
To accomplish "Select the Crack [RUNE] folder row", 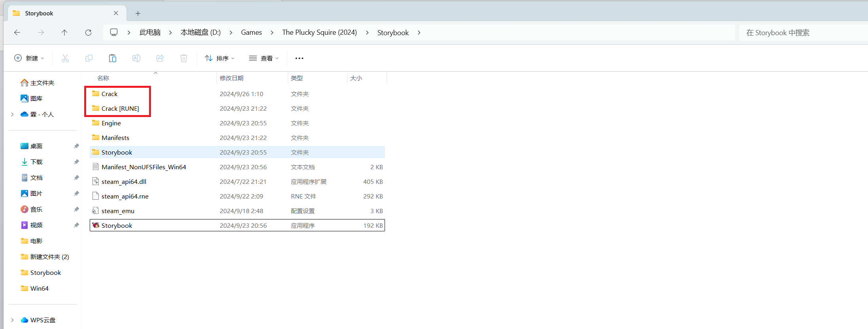I will (237, 108).
